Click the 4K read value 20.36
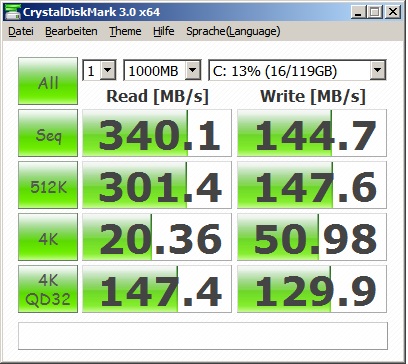408x364 pixels. coord(157,237)
